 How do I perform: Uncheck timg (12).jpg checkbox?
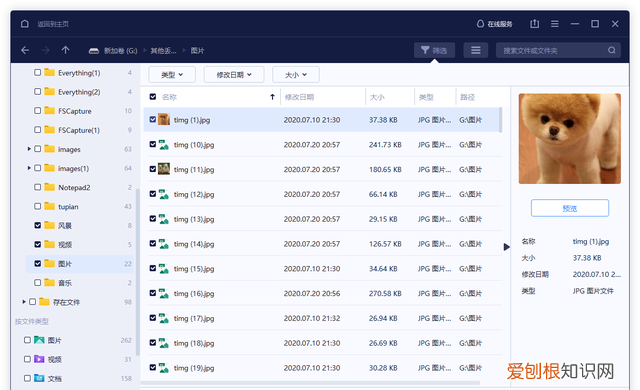click(x=153, y=194)
